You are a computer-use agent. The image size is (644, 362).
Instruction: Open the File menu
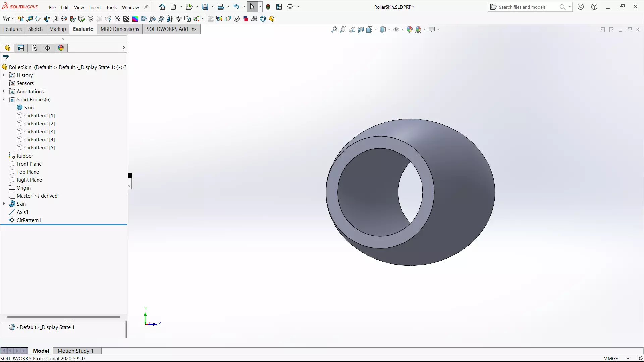[52, 7]
